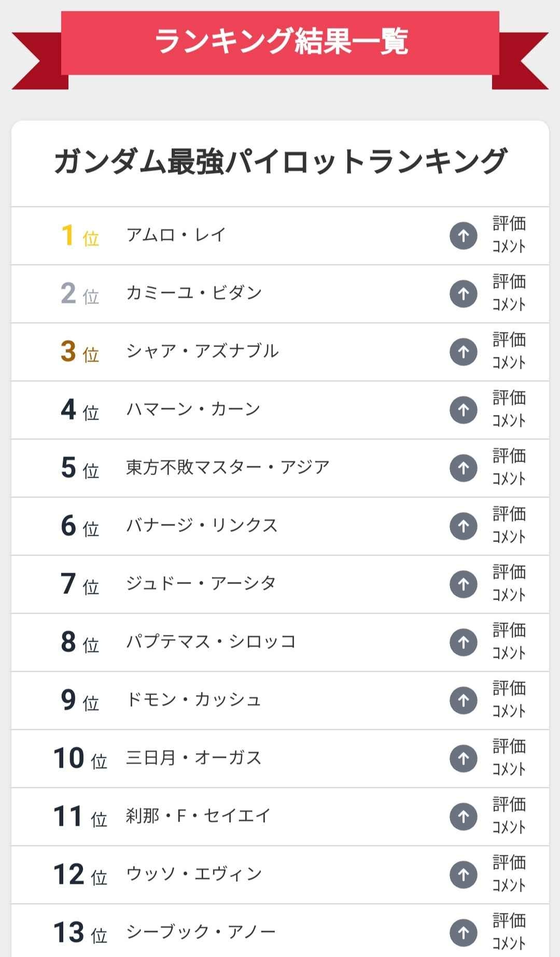Tap the ランキング結果一覧 ribbon banner
This screenshot has height=957, width=560.
(x=280, y=42)
